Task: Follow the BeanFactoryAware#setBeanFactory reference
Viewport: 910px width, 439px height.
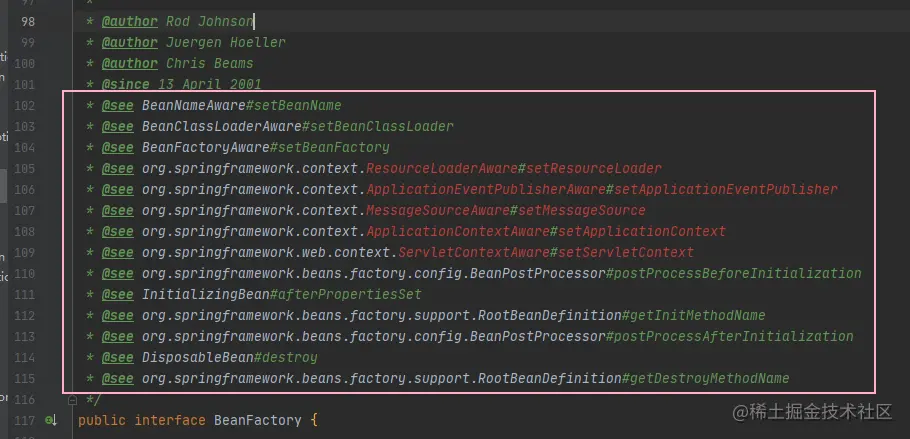Action: [x=266, y=147]
